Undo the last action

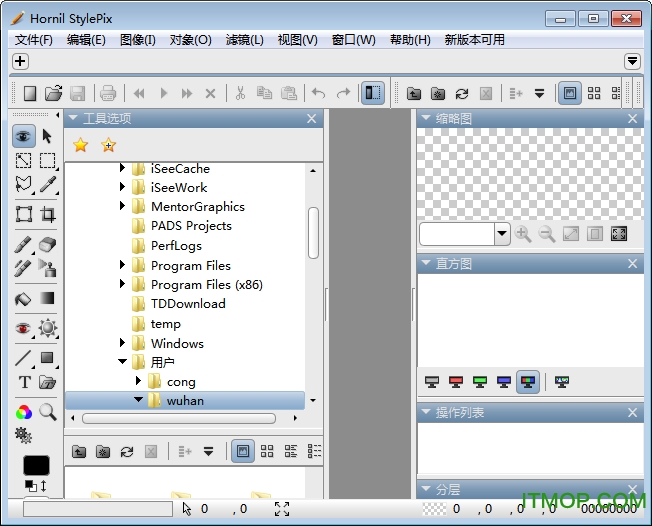(x=319, y=93)
